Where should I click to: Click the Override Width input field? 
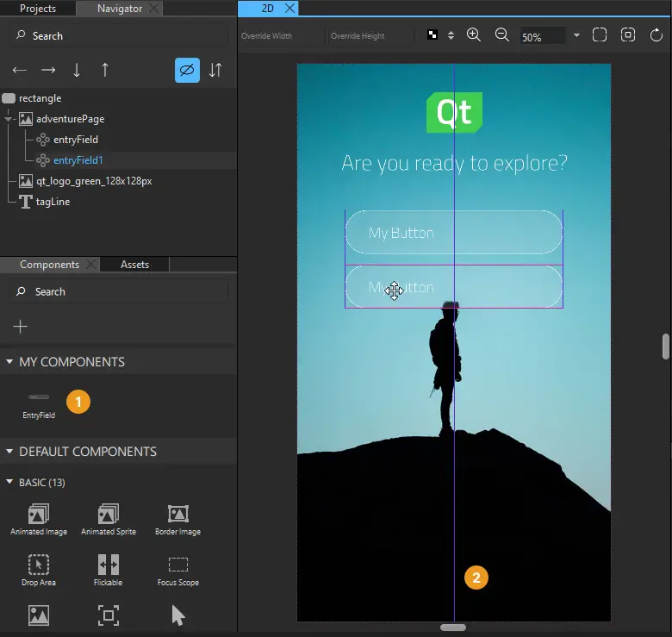pos(280,36)
